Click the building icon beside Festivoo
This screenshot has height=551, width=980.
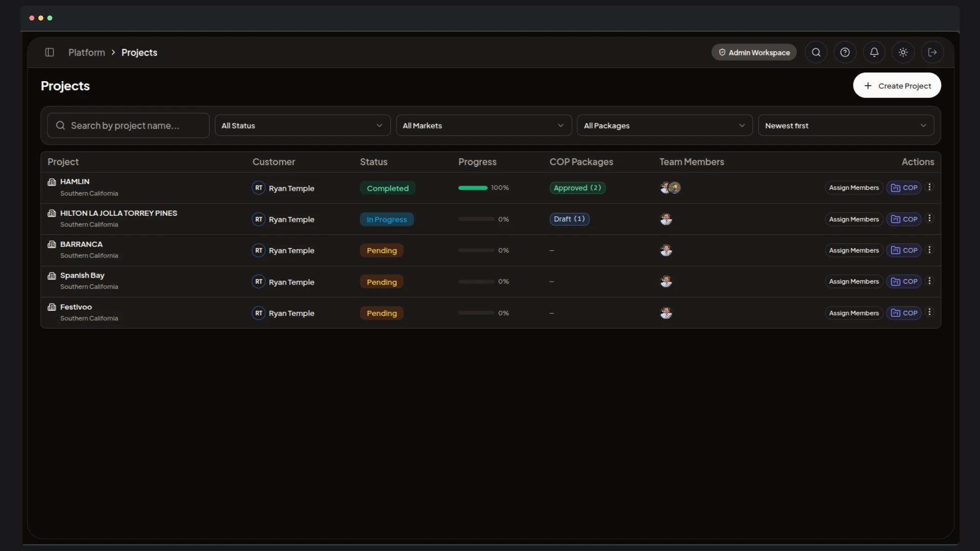[52, 307]
